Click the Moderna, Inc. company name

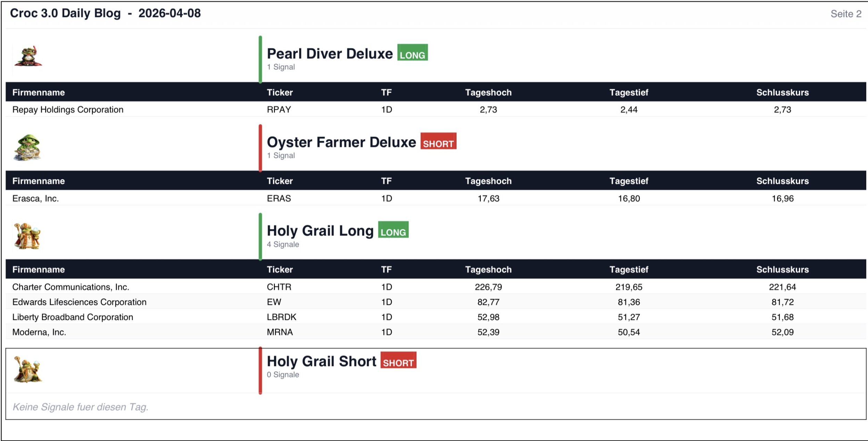point(39,332)
